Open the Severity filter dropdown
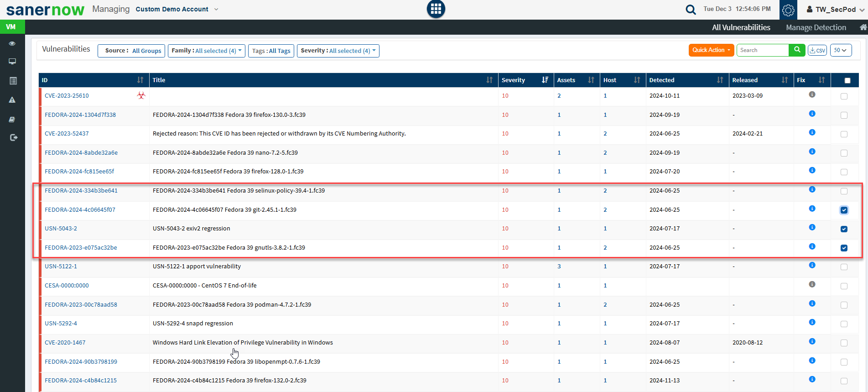The image size is (868, 392). point(338,51)
